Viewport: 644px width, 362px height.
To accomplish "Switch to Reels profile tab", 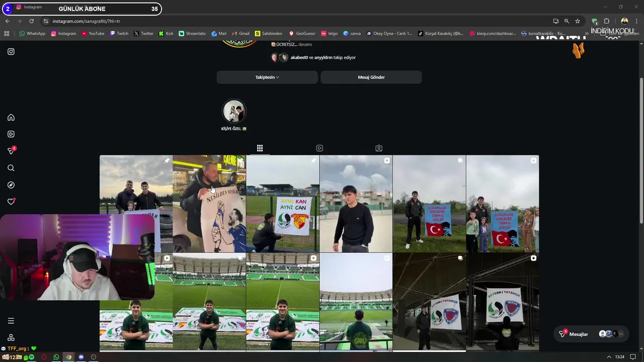I will coord(319,148).
